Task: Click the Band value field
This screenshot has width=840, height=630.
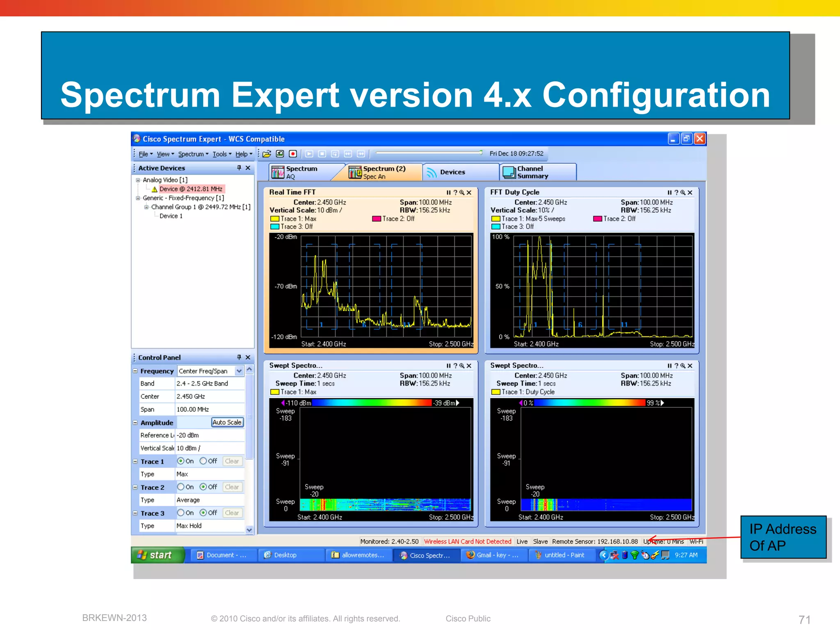Action: (x=210, y=383)
